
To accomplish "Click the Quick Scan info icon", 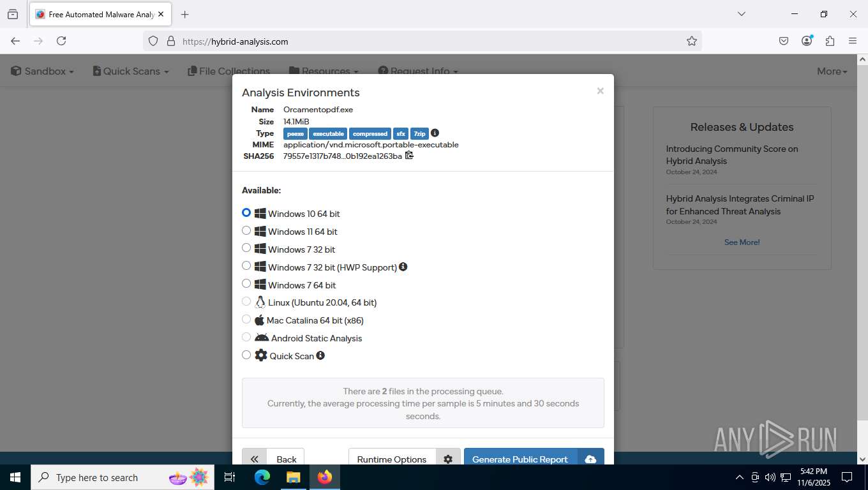I will click(320, 355).
